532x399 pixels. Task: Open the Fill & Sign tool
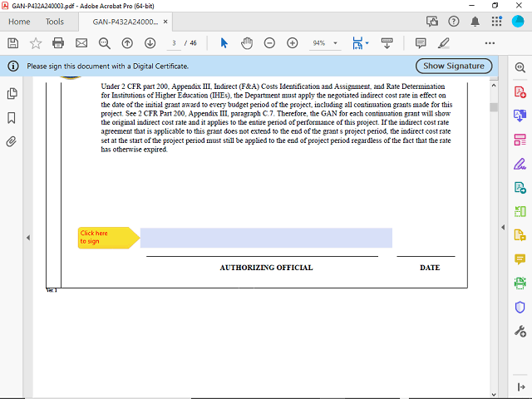tap(520, 164)
